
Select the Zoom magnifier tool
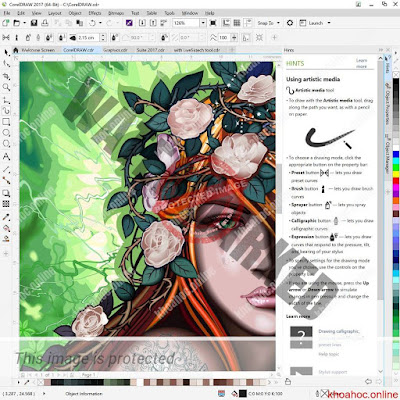point(6,87)
